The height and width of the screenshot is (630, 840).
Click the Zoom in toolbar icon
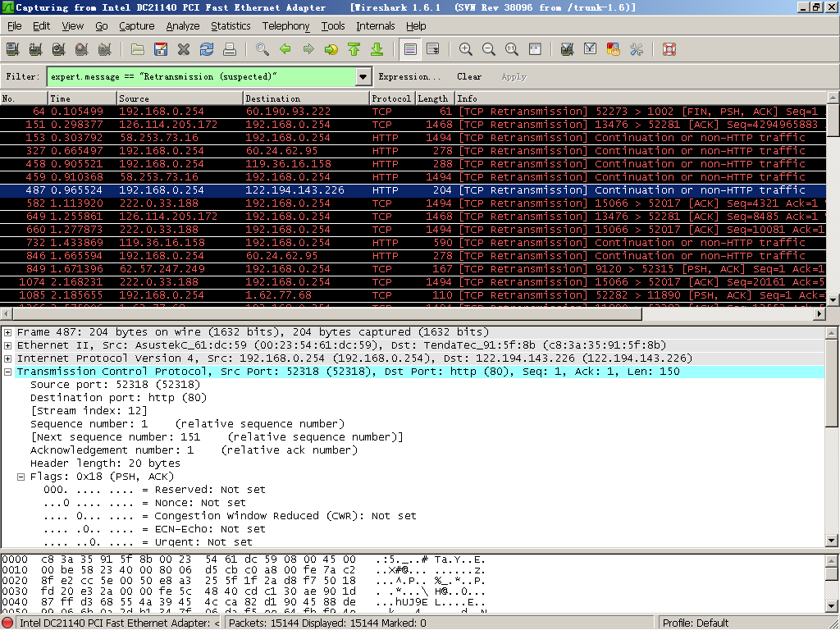(x=466, y=49)
